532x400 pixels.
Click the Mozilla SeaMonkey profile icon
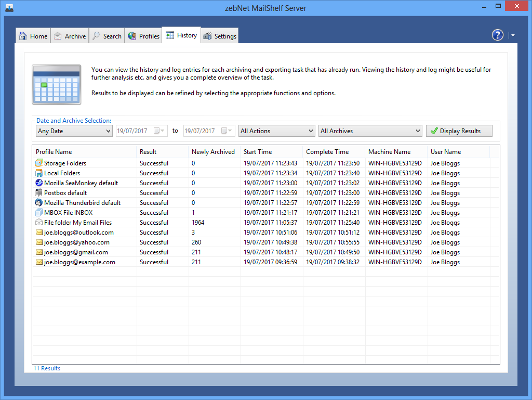pyautogui.click(x=39, y=183)
